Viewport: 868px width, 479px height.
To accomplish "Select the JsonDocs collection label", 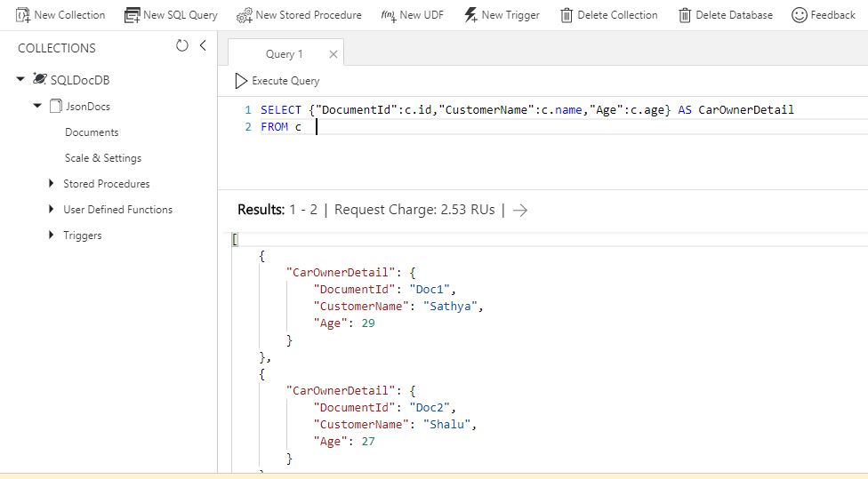I will (x=88, y=107).
